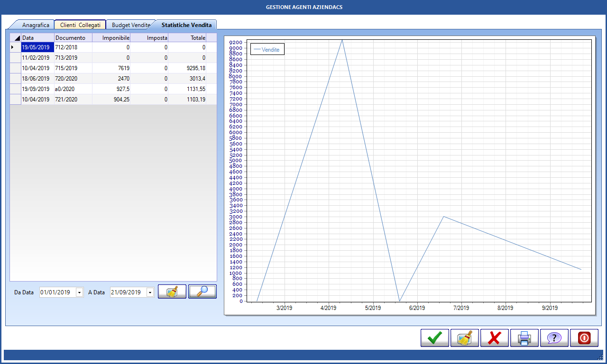Run search with the magnifier icon

[x=202, y=291]
